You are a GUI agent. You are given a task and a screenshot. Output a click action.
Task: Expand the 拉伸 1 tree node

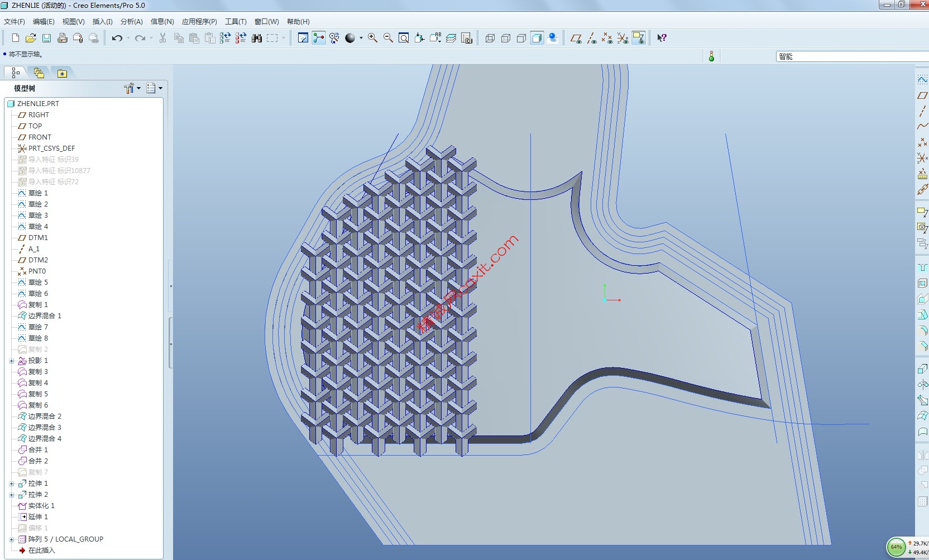12,484
